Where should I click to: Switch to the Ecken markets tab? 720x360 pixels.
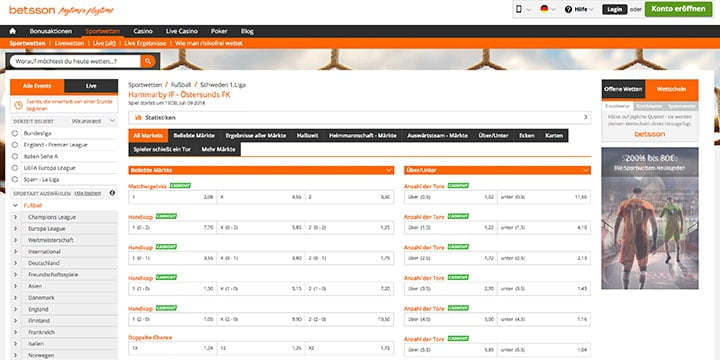pos(527,135)
